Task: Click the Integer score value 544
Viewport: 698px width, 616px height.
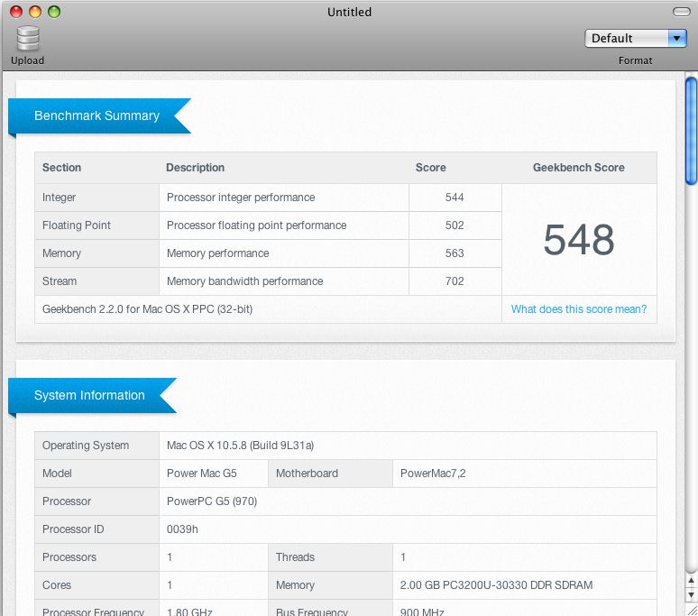Action: click(x=455, y=198)
